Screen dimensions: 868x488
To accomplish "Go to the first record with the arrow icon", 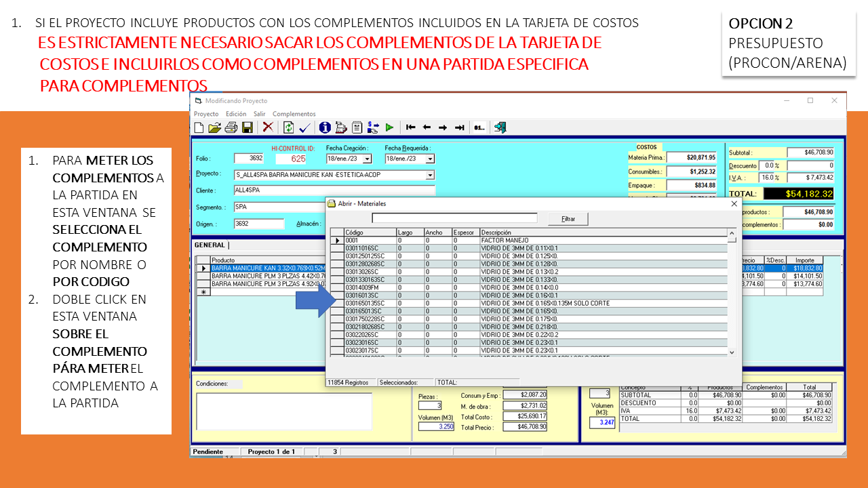I will tap(410, 127).
